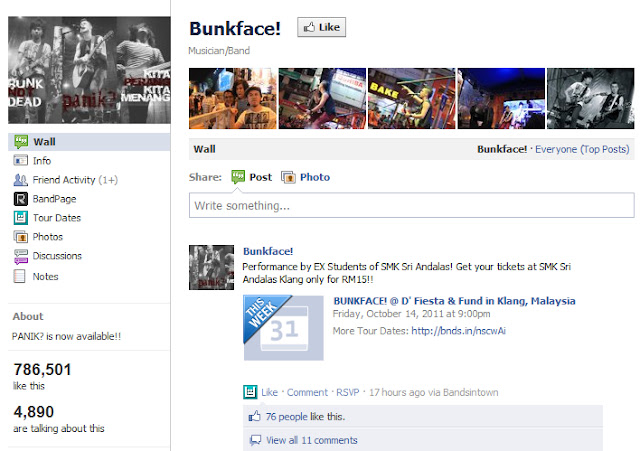The height and width of the screenshot is (451, 640).
Task: Click in the Write something field
Action: (x=411, y=205)
